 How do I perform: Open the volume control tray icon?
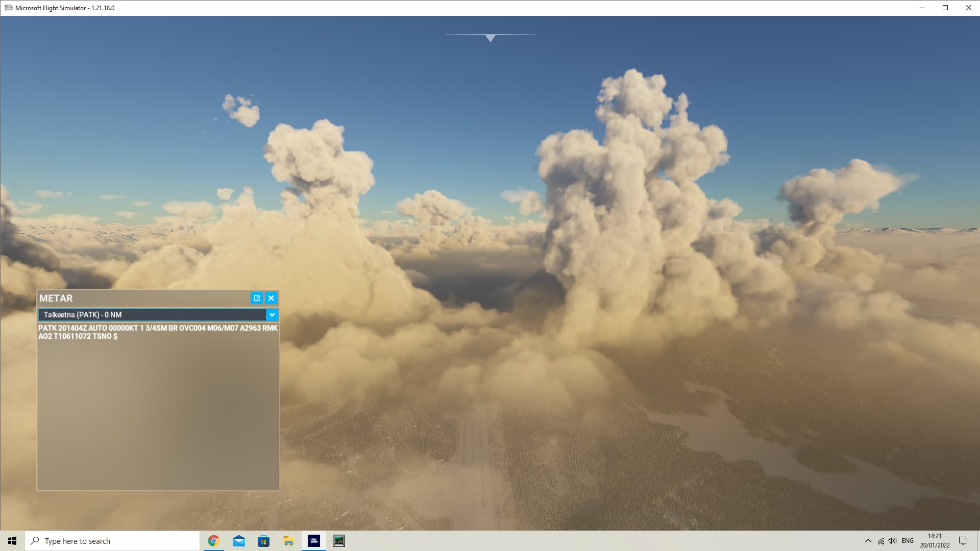pos(892,541)
